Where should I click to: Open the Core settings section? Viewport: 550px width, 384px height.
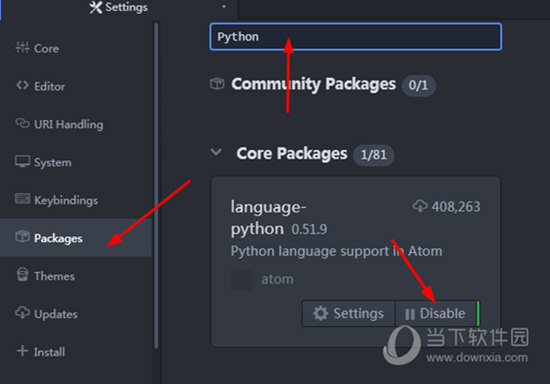pyautogui.click(x=75, y=48)
